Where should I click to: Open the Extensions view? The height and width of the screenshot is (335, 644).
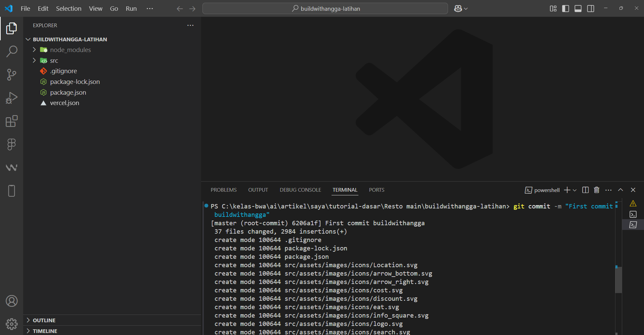click(11, 121)
